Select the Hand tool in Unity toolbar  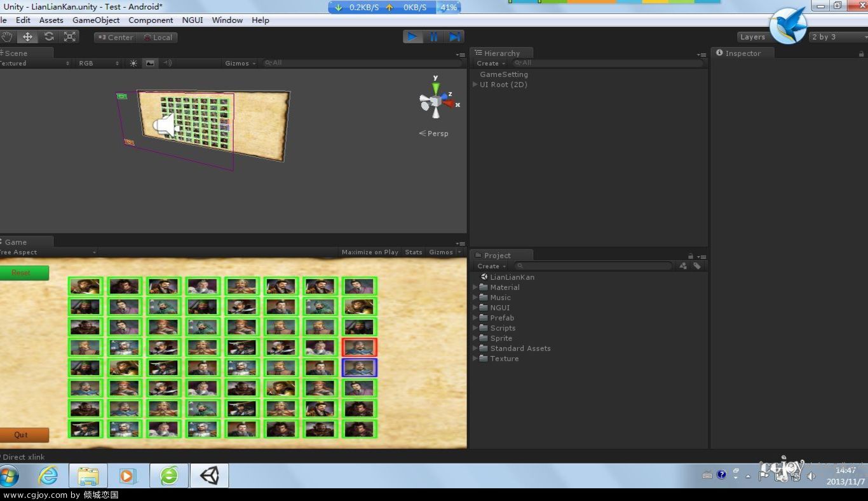click(x=6, y=37)
